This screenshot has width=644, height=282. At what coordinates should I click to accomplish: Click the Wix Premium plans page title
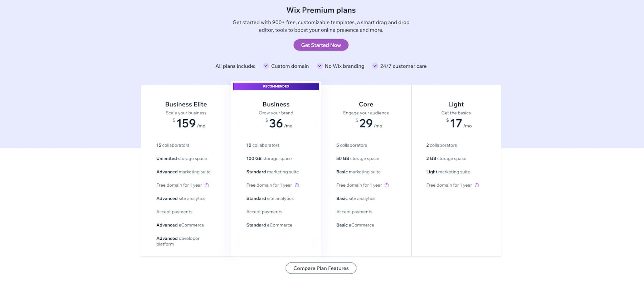point(321,10)
